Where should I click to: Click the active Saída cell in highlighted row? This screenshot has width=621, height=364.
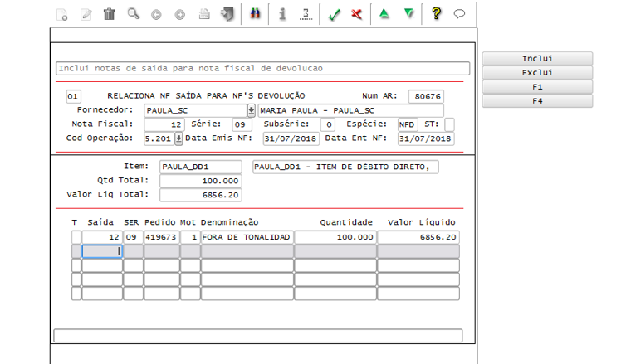pos(102,251)
